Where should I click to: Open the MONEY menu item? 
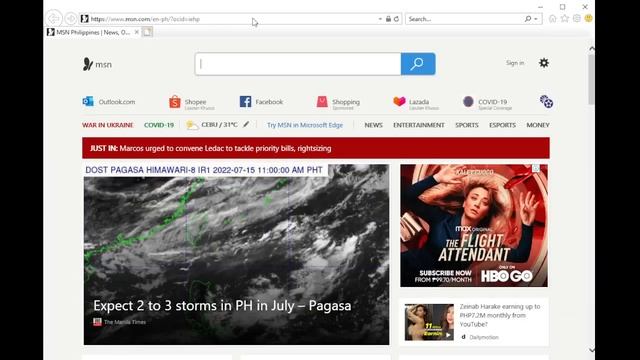(538, 125)
